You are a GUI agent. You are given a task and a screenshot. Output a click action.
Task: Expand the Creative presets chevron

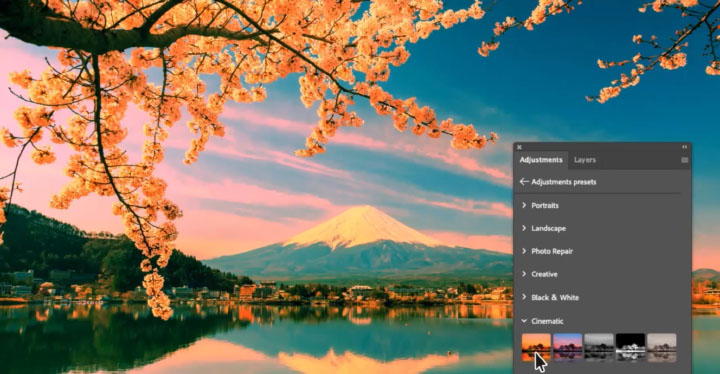click(524, 274)
